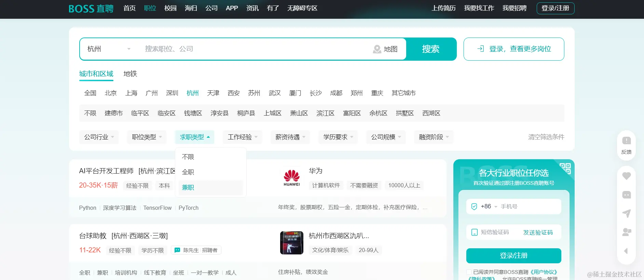The image size is (644, 280).
Task: Focus the 手机号 phone number field
Action: click(x=530, y=207)
